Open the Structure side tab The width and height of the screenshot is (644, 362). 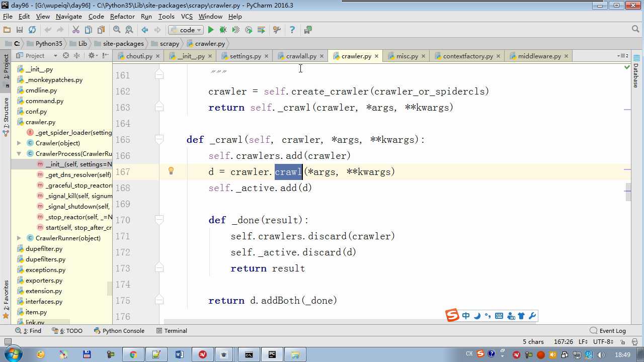6,117
